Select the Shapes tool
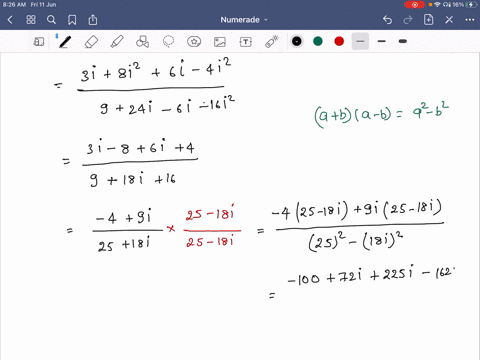The height and width of the screenshot is (360, 480). point(143,42)
